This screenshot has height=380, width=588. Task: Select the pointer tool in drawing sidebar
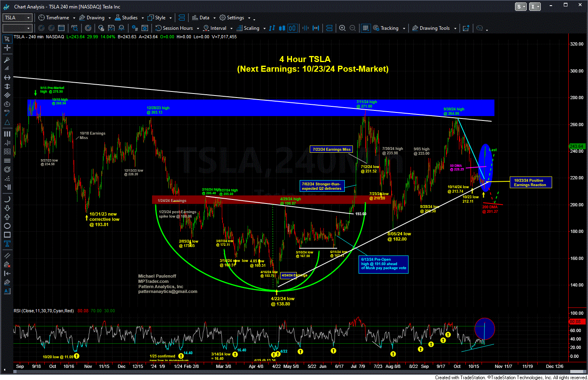[x=7, y=39]
